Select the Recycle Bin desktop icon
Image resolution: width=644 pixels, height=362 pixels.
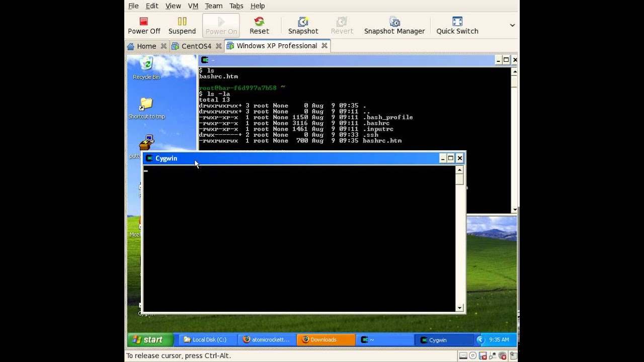(x=146, y=68)
